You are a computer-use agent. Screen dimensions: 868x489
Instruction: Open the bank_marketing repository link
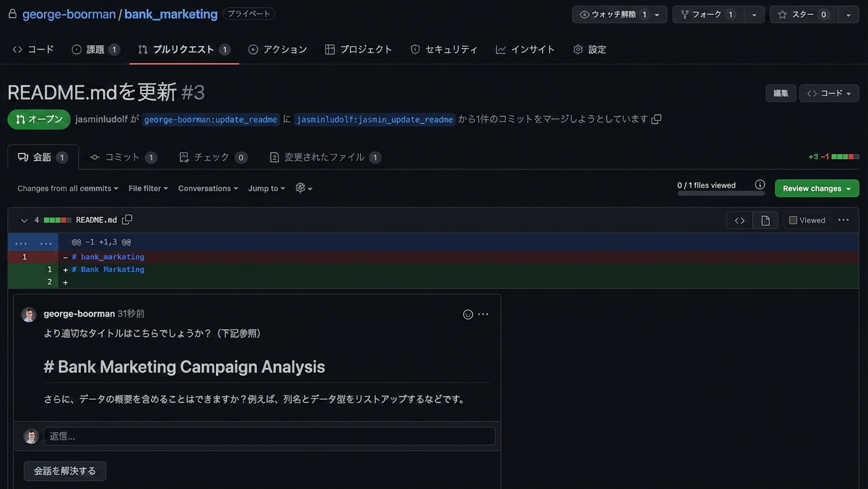pos(171,14)
